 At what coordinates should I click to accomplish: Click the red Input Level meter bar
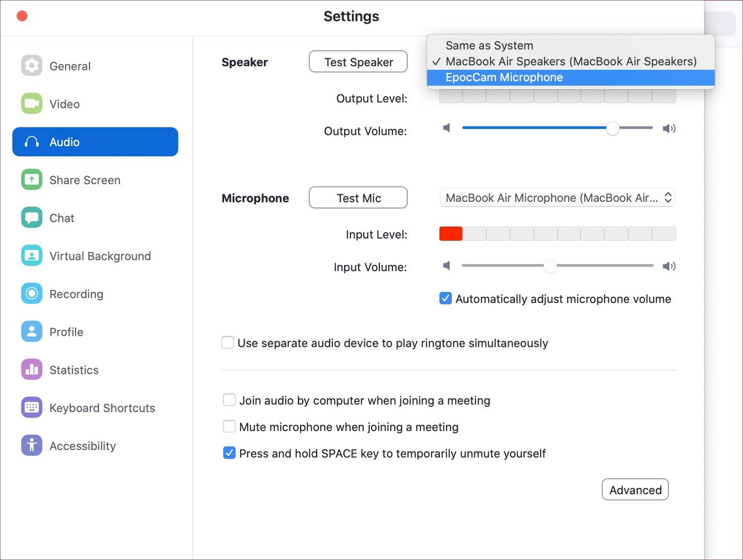(x=450, y=233)
